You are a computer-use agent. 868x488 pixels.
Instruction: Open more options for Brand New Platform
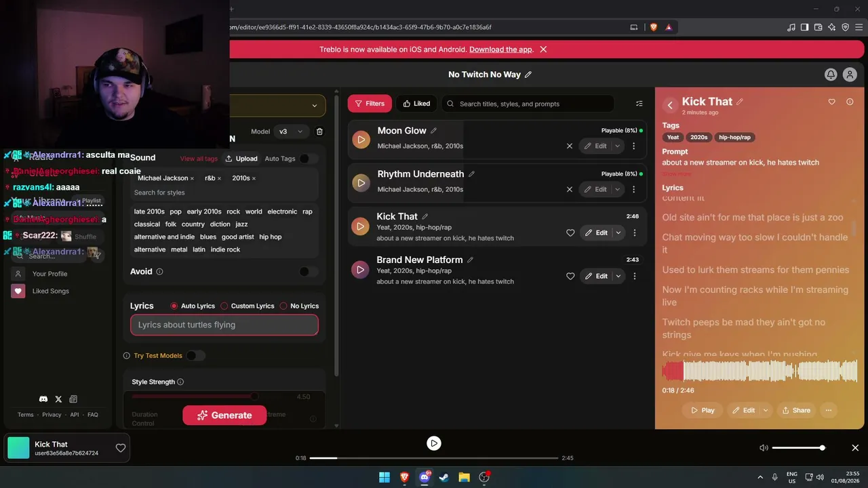(635, 276)
